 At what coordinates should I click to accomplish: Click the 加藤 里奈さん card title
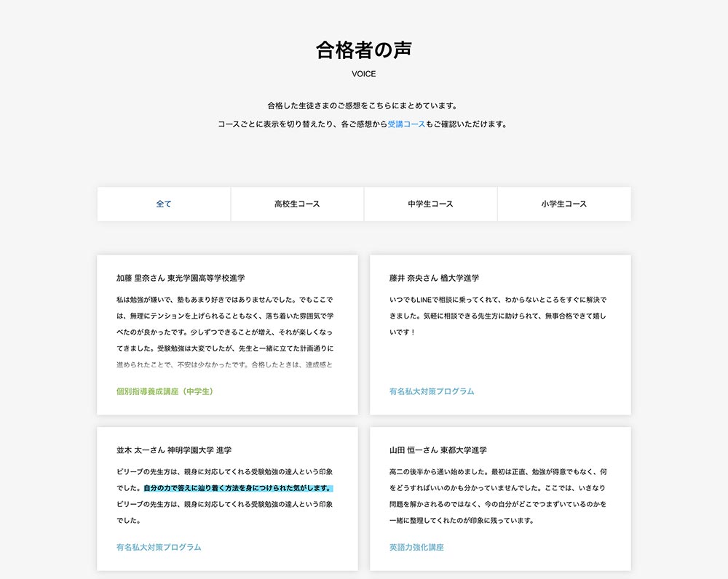click(x=181, y=278)
